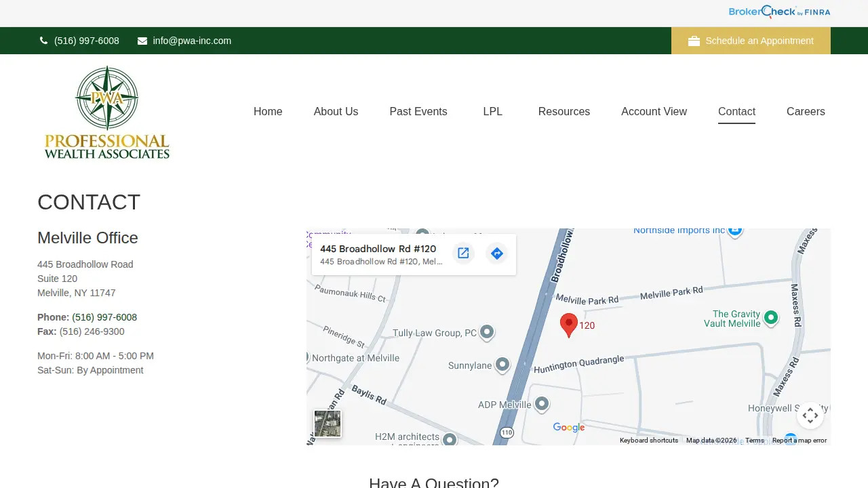The height and width of the screenshot is (488, 868).
Task: Select the Contact menu item
Action: (x=736, y=111)
